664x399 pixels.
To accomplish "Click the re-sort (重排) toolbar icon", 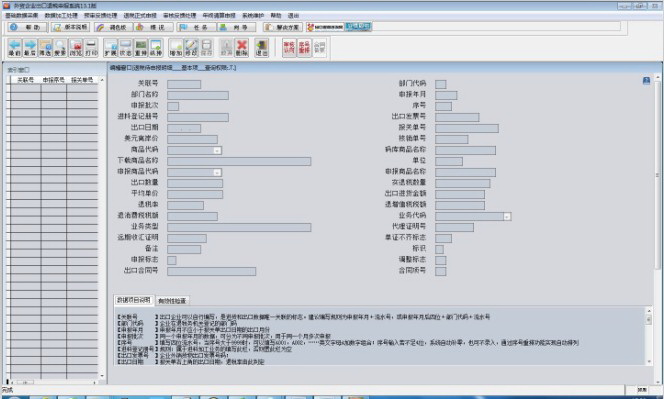I will pyautogui.click(x=141, y=48).
